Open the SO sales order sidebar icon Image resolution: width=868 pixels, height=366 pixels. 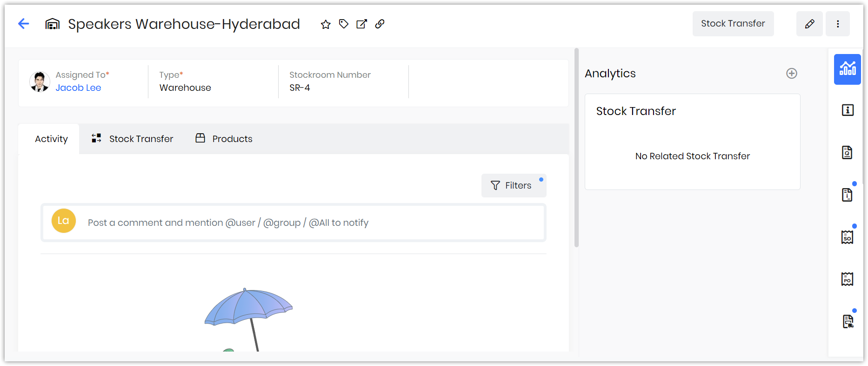click(x=848, y=237)
